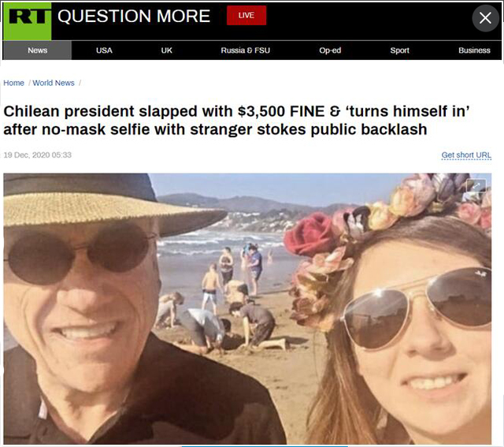504x447 pixels.
Task: Open the Op-ed section
Action: [330, 50]
